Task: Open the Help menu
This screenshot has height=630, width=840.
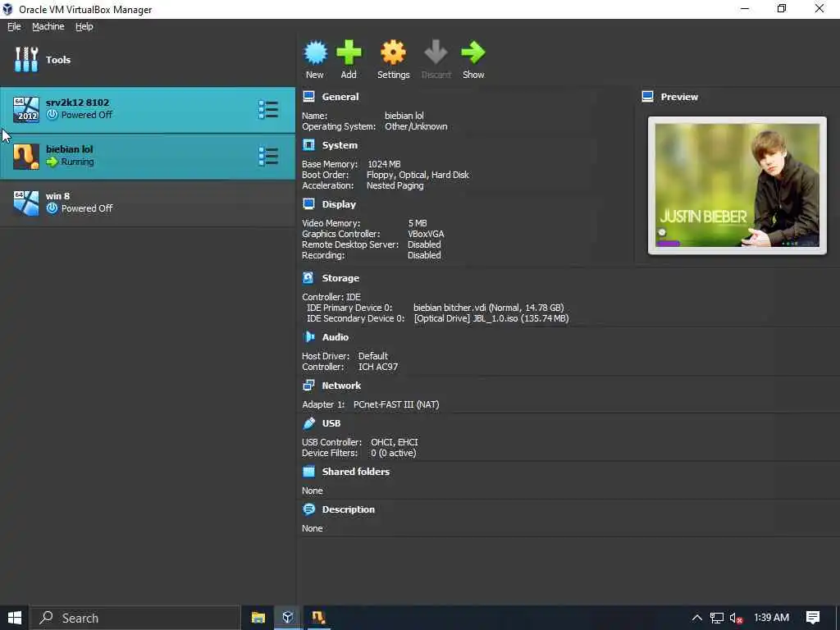Action: [x=84, y=26]
